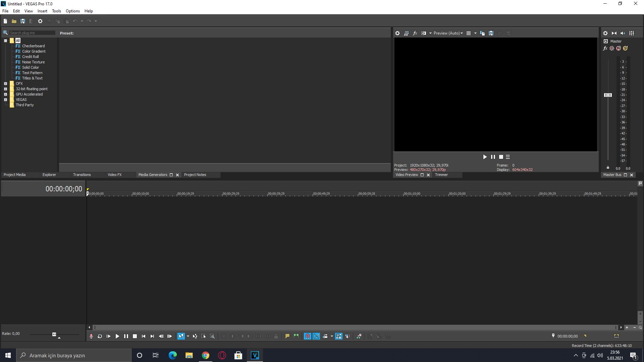This screenshot has height=362, width=644.
Task: Go to project end button
Action: coord(152,336)
